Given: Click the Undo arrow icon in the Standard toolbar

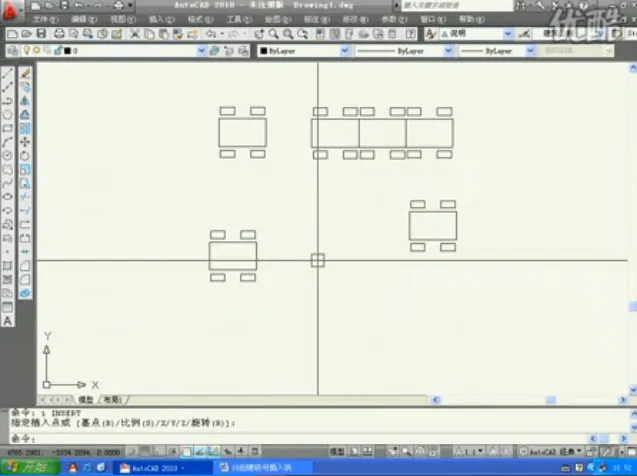Looking at the screenshot, I should point(210,34).
